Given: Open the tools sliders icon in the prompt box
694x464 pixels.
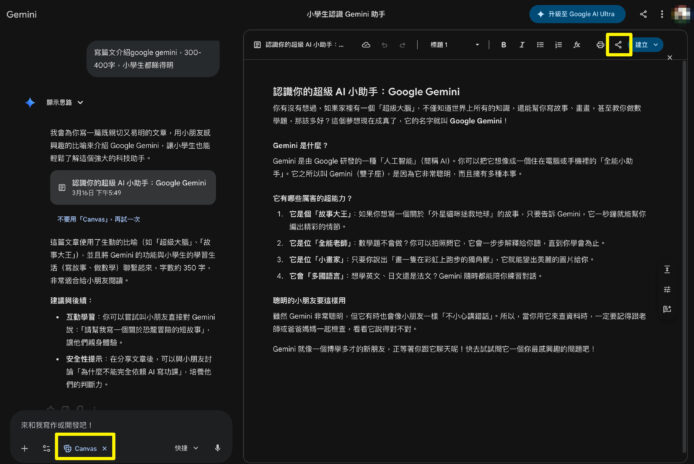Looking at the screenshot, I should click(46, 449).
